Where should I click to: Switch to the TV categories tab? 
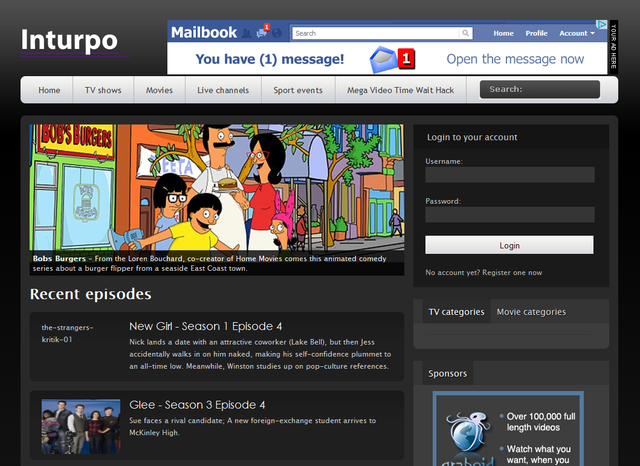(456, 312)
